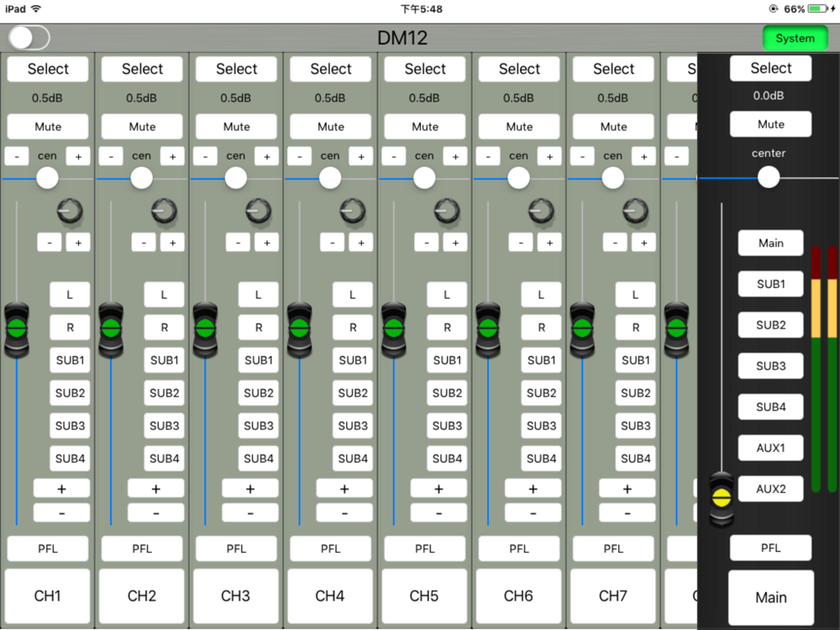Screen dimensions: 840x630
Task: Click the Main yellow fader cap
Action: 722,498
